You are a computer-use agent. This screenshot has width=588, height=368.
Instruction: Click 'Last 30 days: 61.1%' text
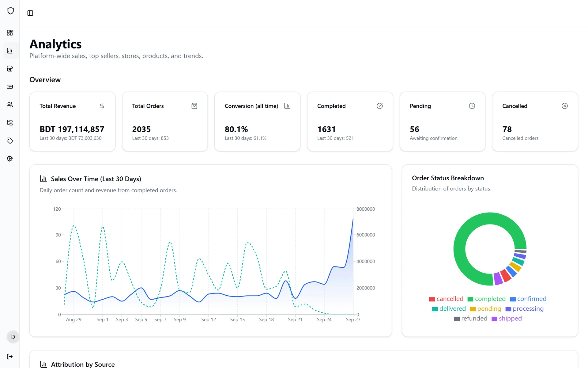click(x=246, y=138)
